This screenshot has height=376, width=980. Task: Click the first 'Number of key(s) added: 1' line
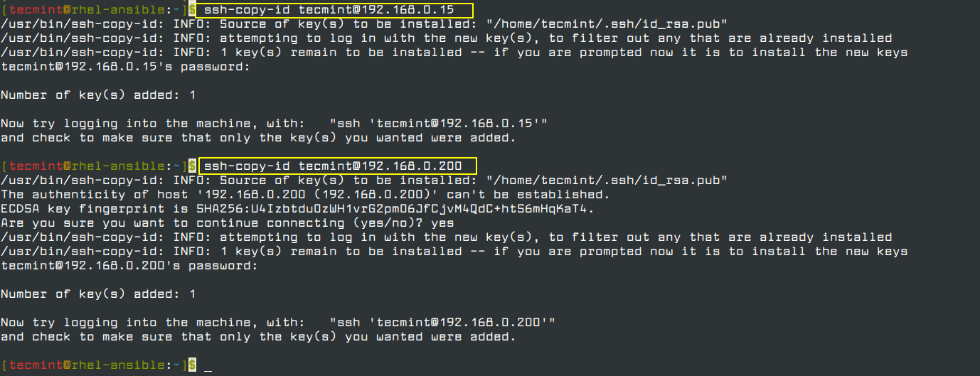(x=98, y=95)
